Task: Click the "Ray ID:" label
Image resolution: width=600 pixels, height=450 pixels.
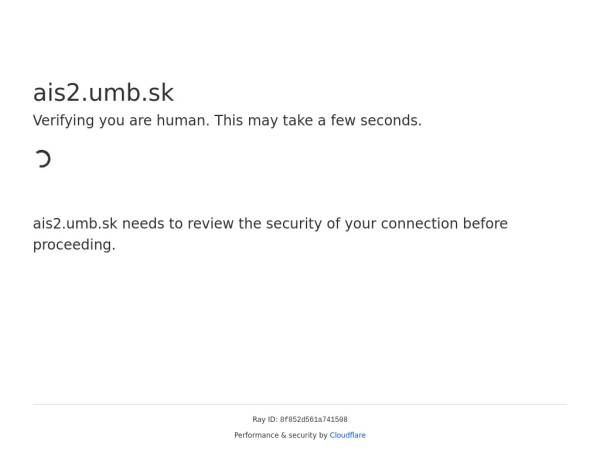Action: tap(265, 420)
